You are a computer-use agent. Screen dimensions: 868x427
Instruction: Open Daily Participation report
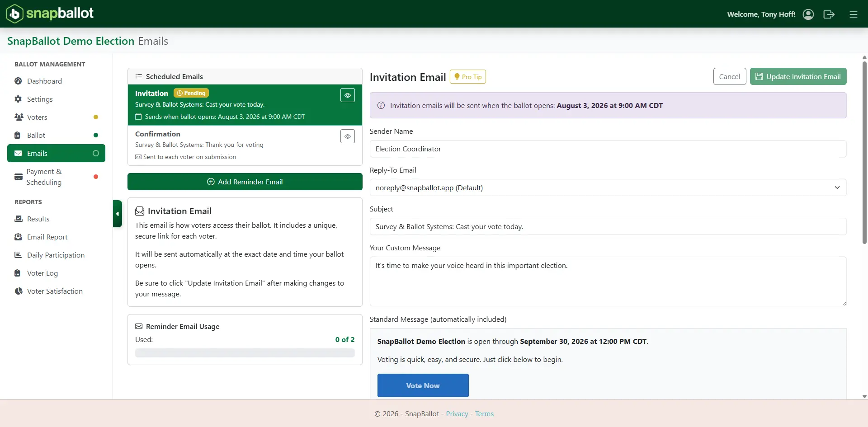tap(56, 255)
